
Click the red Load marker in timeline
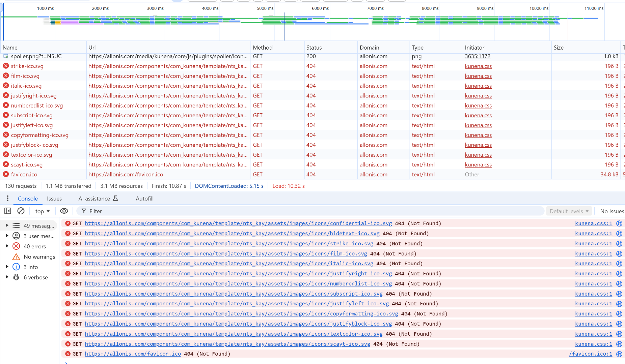(568, 27)
